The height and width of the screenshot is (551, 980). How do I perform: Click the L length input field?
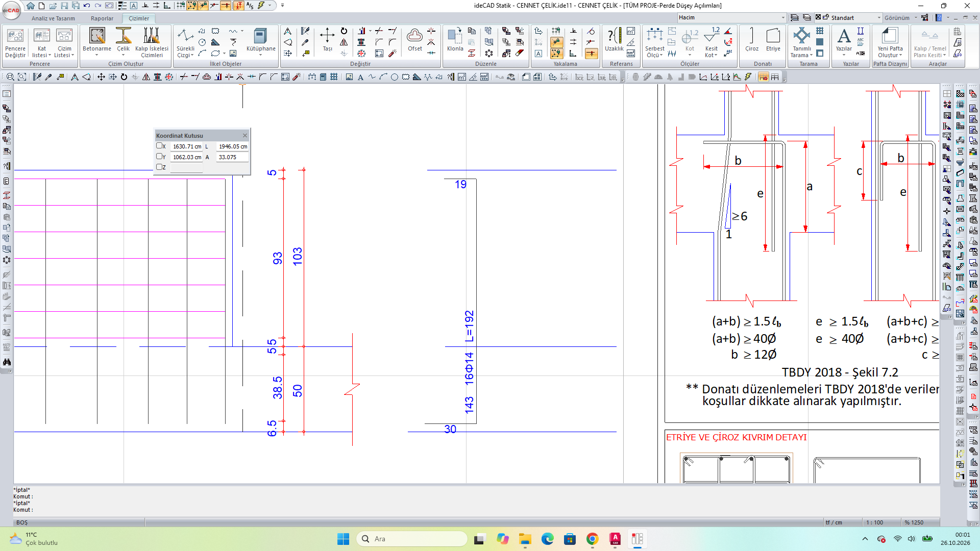click(233, 146)
